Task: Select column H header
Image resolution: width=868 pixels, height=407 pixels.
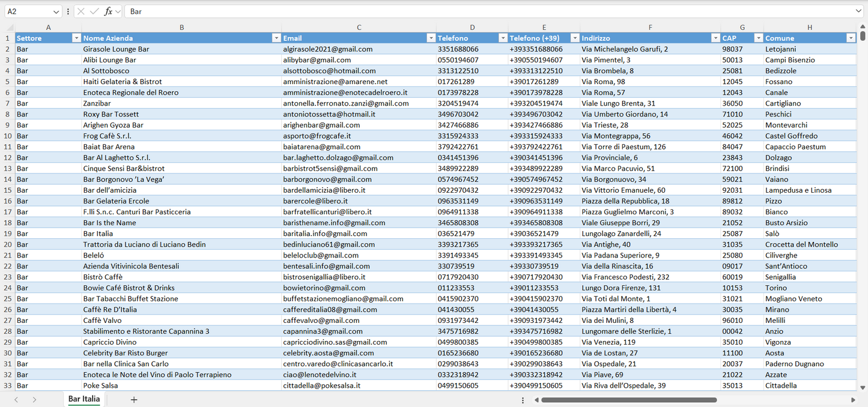Action: pos(810,28)
